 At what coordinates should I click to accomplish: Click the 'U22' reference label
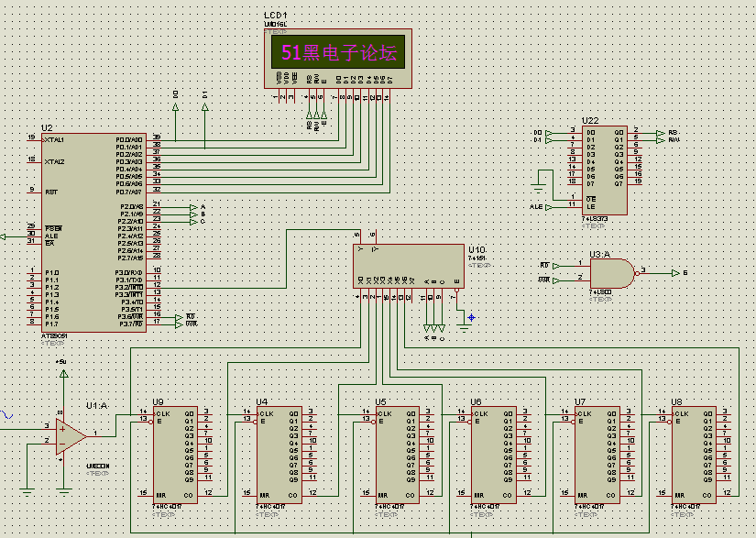(590, 121)
